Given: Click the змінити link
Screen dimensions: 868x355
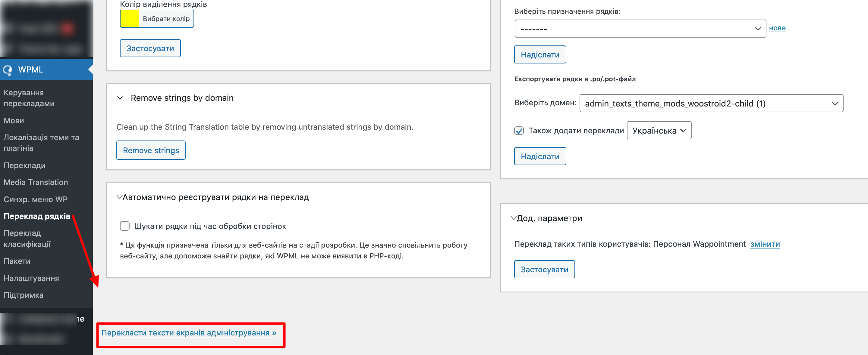Looking at the screenshot, I should [x=765, y=244].
